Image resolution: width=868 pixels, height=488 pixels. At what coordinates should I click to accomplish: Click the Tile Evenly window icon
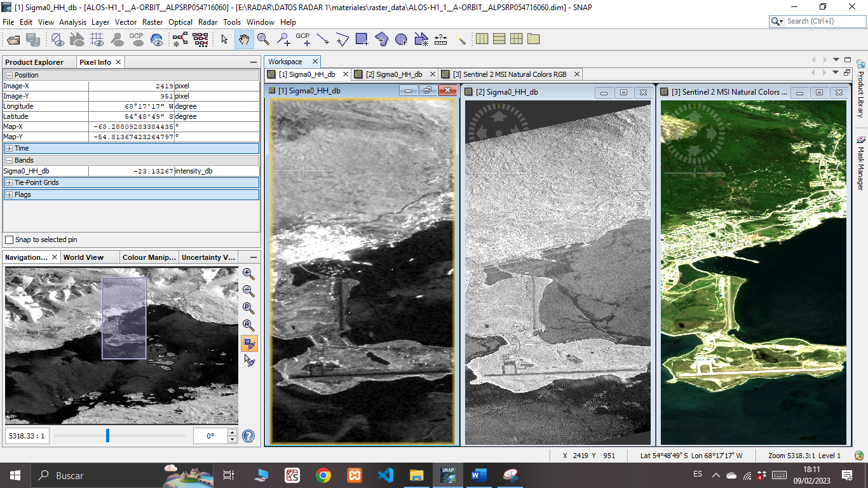pyautogui.click(x=517, y=39)
